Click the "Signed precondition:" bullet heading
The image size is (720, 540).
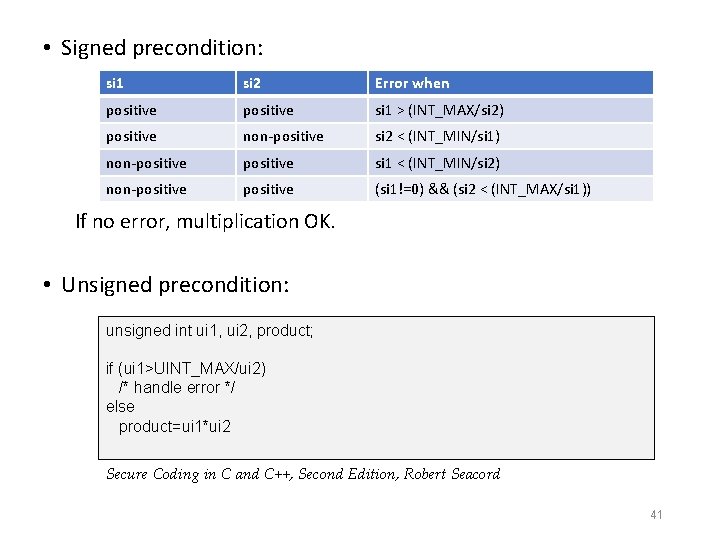[x=163, y=47]
